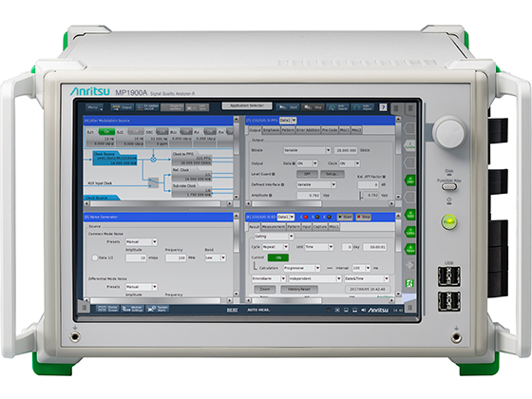
Task: Click the Auto Search toolbar icon
Action: tap(337, 107)
